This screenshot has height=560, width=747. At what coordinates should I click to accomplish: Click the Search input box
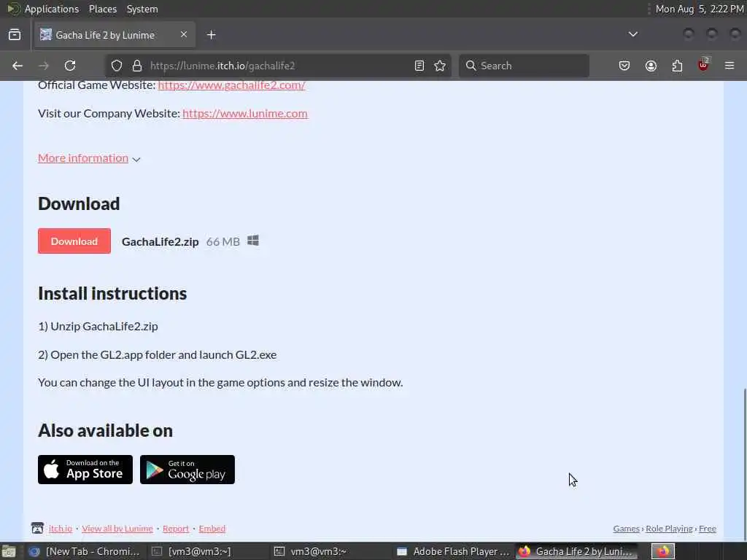coord(524,66)
